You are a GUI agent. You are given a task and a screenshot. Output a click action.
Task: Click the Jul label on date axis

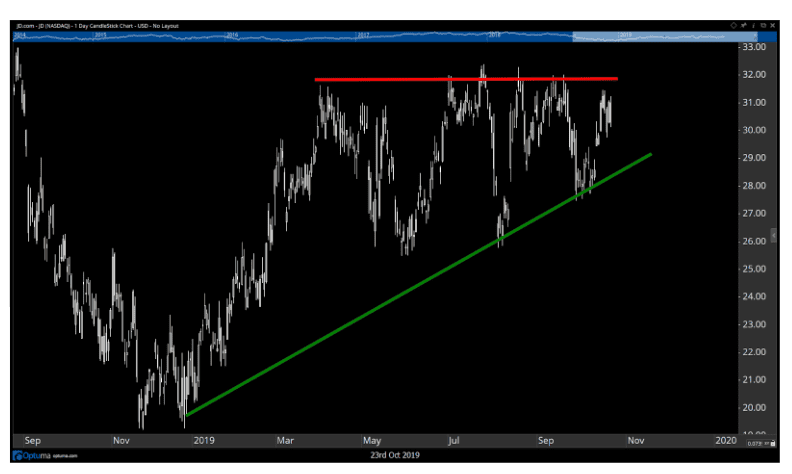pos(454,441)
